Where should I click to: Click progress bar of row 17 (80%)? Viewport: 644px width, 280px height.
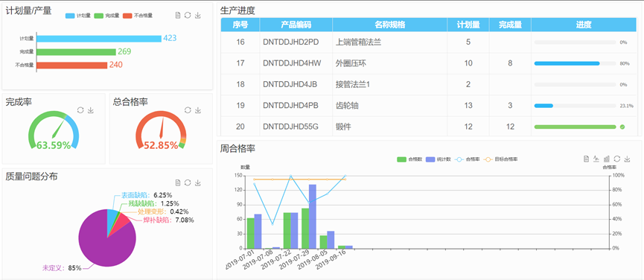tap(575, 63)
